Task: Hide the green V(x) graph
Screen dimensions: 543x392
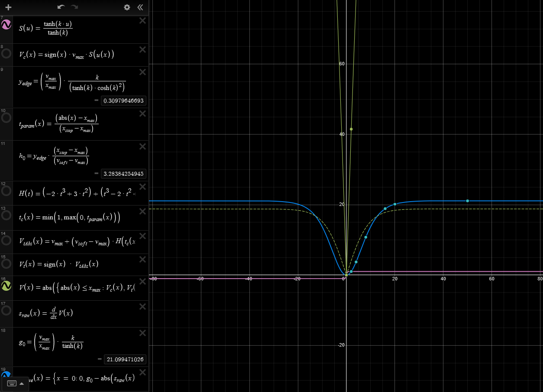Action: [x=6, y=286]
